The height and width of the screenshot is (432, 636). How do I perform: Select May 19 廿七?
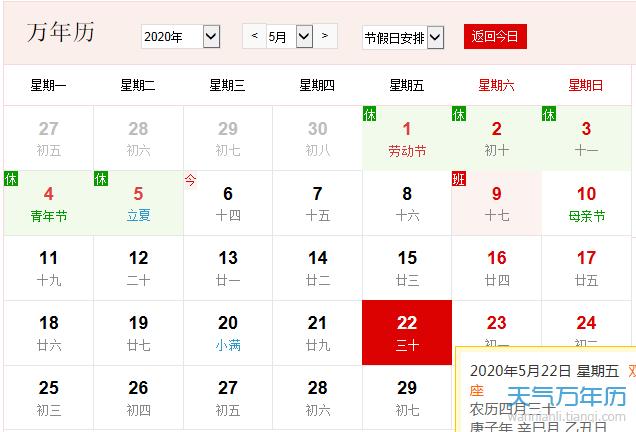point(138,333)
